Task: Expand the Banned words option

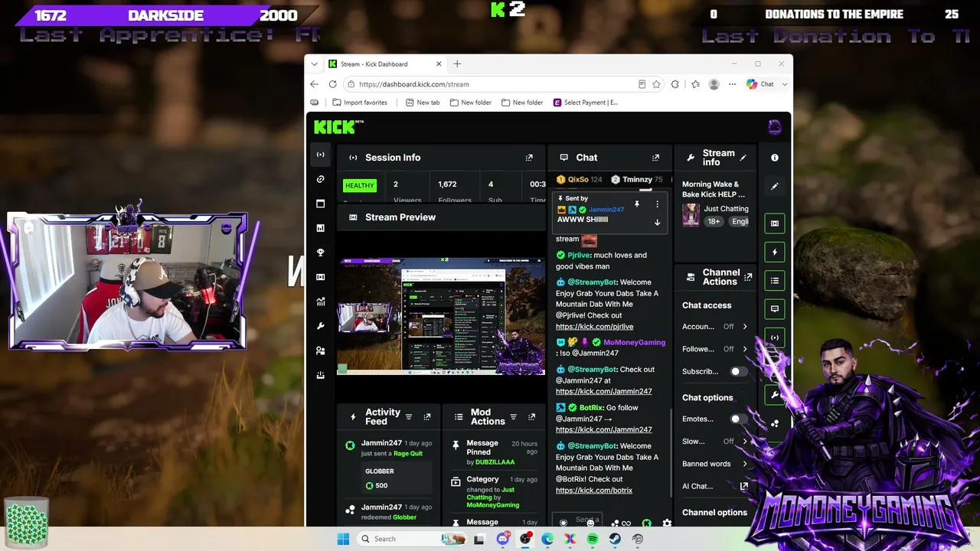Action: [744, 464]
